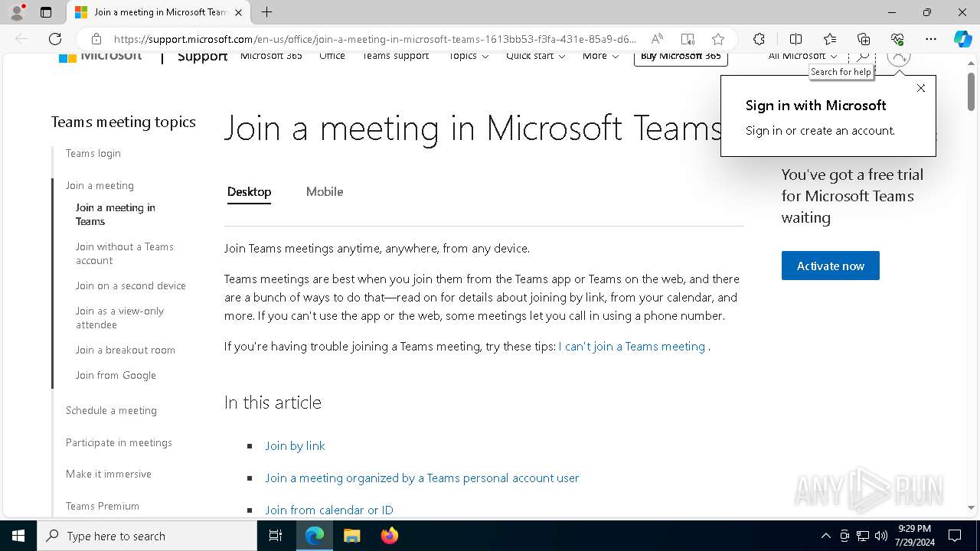Screen dimensions: 980x551
Task: Launch Firefox from taskbar
Action: point(389,536)
